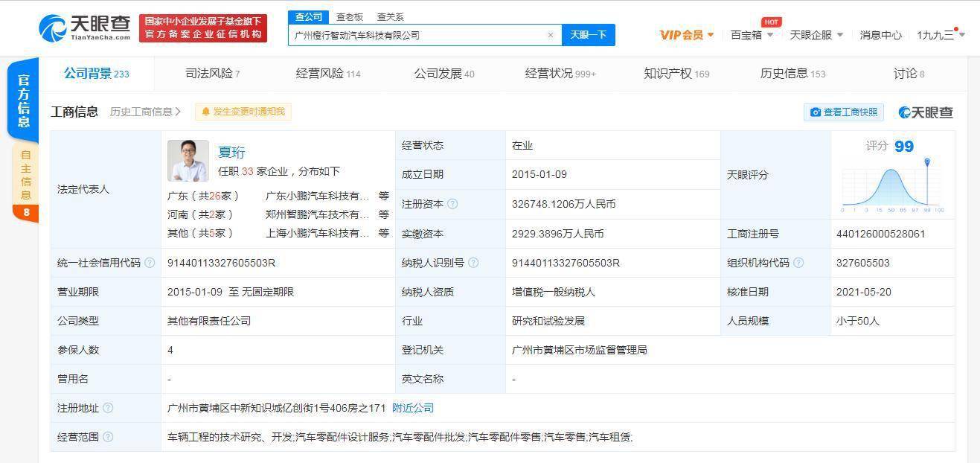
Task: Open the user account menu 1九九三
Action: [941, 35]
